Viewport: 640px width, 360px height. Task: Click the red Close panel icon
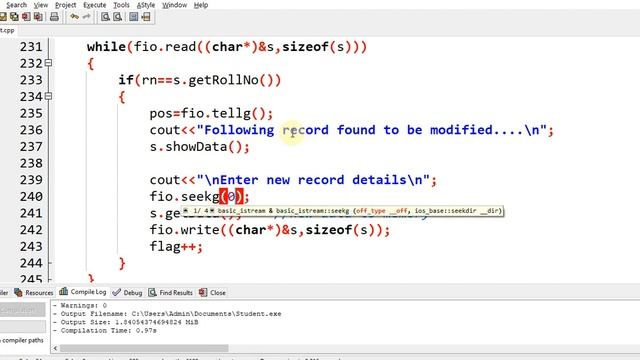click(x=203, y=292)
